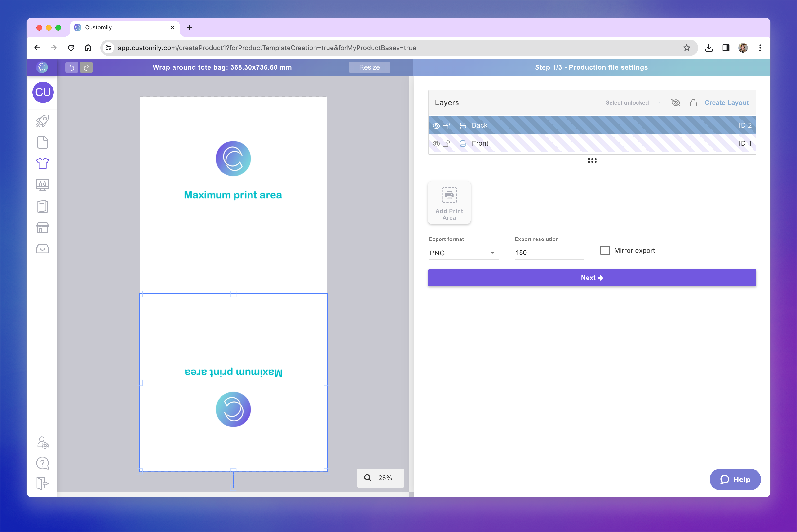Click the Create Layout link
797x532 pixels.
coord(726,102)
